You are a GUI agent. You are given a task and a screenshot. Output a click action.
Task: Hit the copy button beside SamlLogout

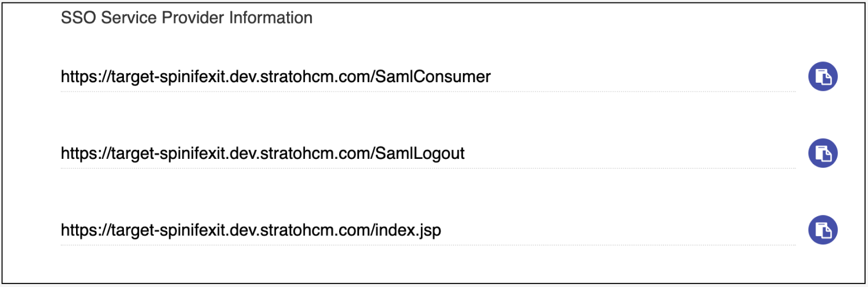tap(823, 154)
